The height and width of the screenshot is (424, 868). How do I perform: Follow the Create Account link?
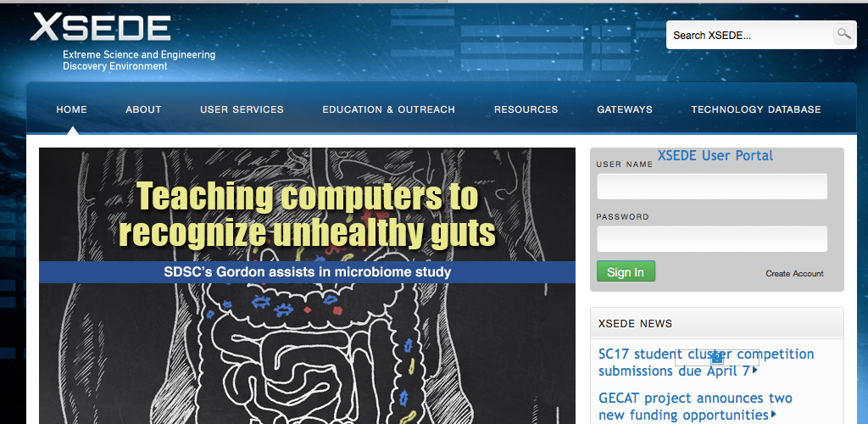794,273
